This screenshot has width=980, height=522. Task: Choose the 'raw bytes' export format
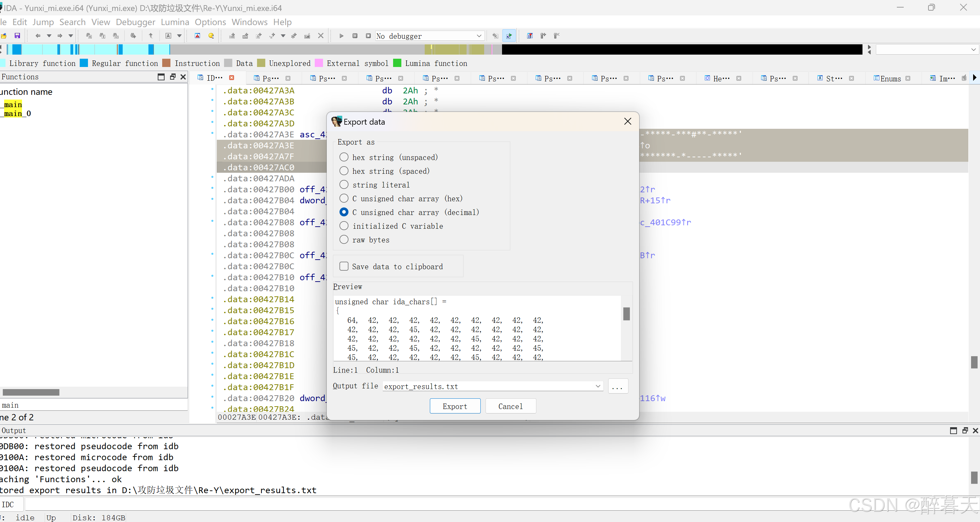(x=344, y=239)
